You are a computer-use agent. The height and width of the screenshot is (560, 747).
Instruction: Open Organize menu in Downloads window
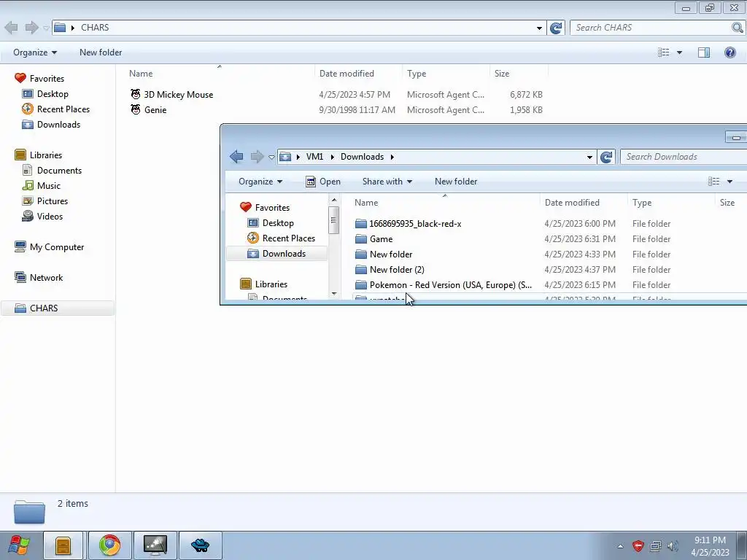point(260,182)
